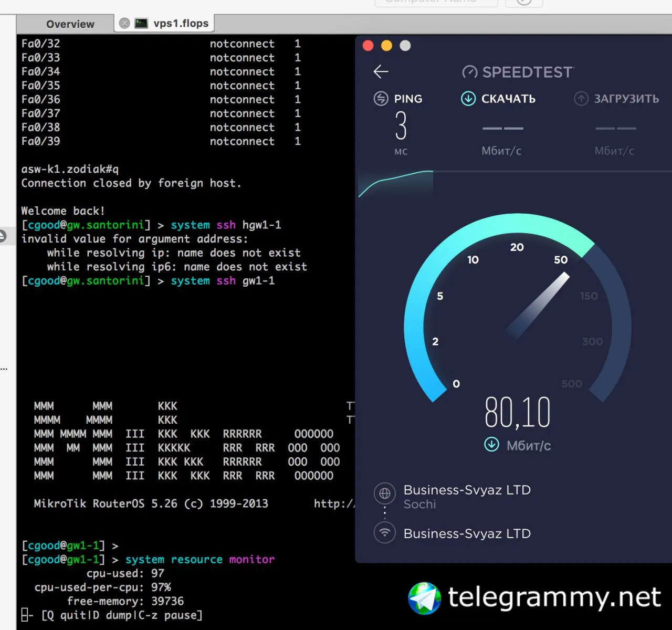Click the PING label

click(x=408, y=99)
